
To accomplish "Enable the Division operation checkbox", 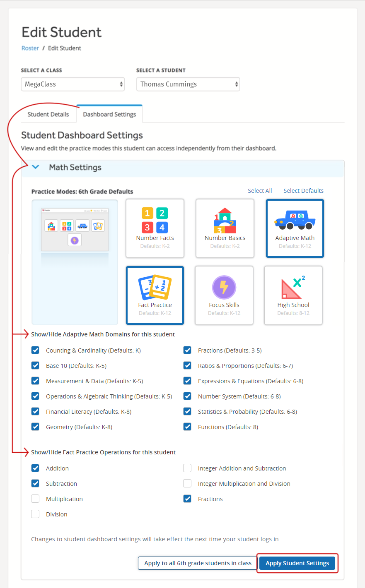I will point(36,514).
